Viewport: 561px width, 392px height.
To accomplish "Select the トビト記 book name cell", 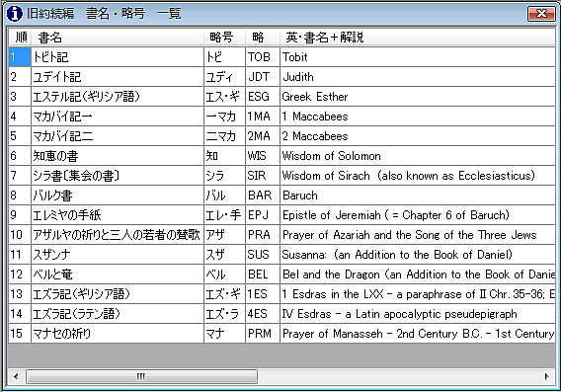I will coord(118,57).
